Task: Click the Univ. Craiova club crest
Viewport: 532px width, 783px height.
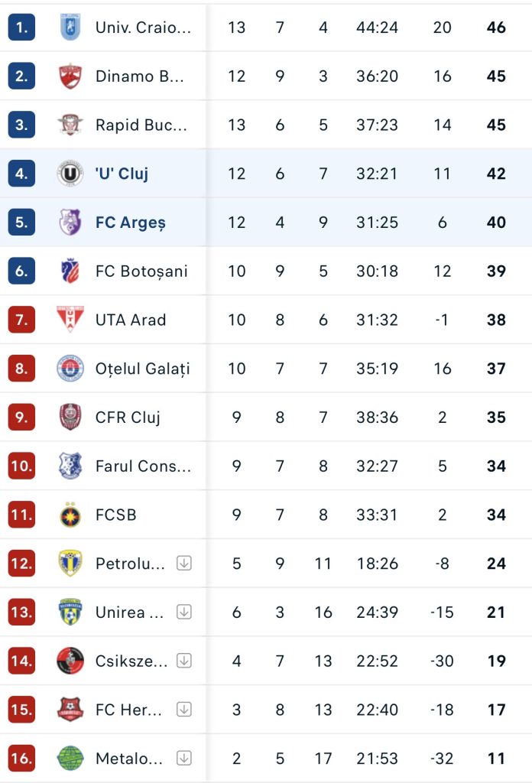Action: (70, 27)
